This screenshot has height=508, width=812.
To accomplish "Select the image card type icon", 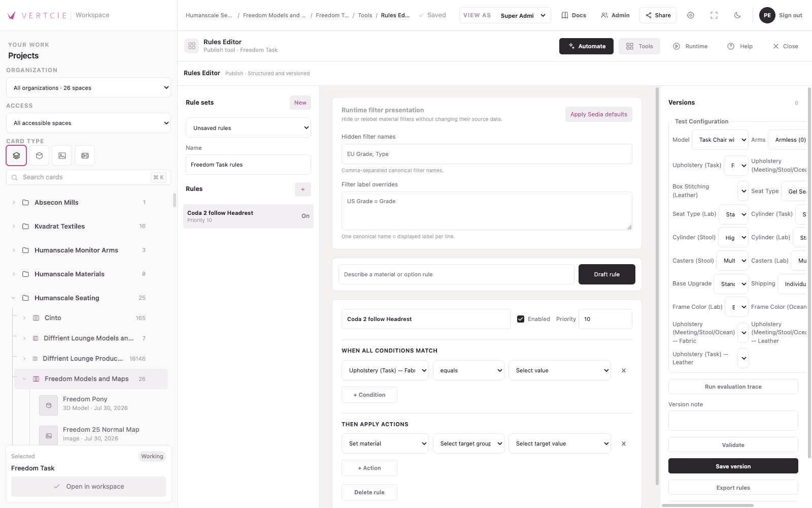I will 62,155.
